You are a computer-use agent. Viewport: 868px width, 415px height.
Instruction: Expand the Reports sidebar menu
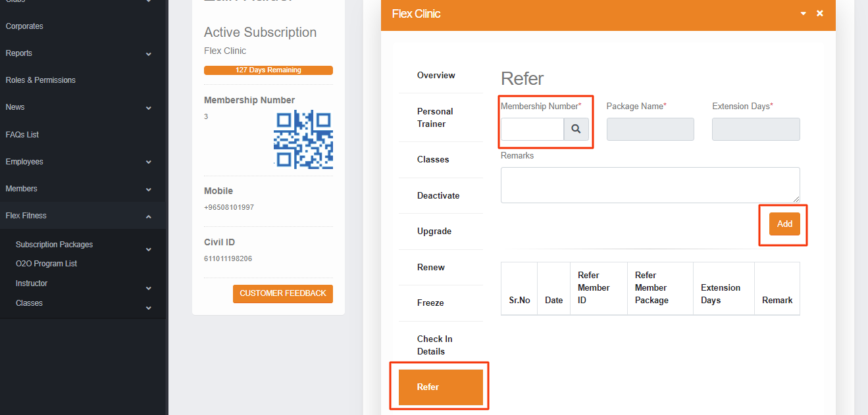[x=149, y=54]
